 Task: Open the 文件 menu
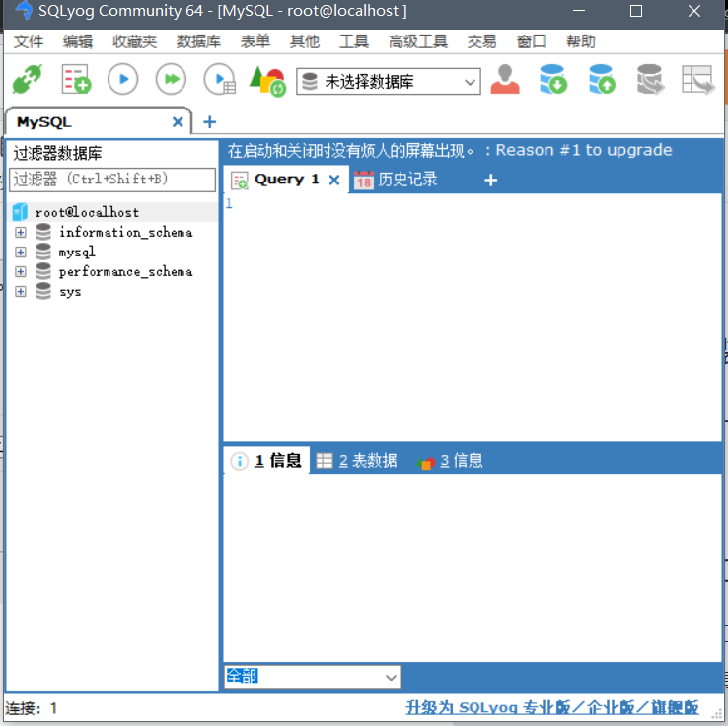point(29,41)
